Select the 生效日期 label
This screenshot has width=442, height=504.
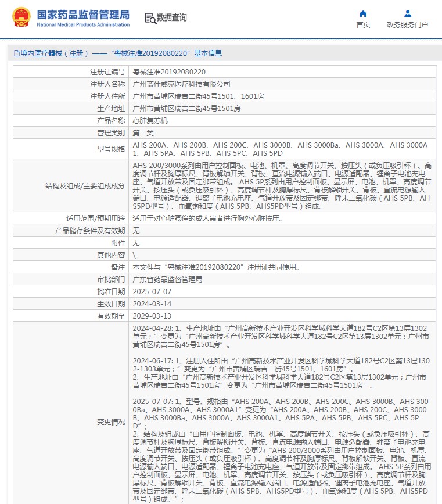click(x=111, y=304)
